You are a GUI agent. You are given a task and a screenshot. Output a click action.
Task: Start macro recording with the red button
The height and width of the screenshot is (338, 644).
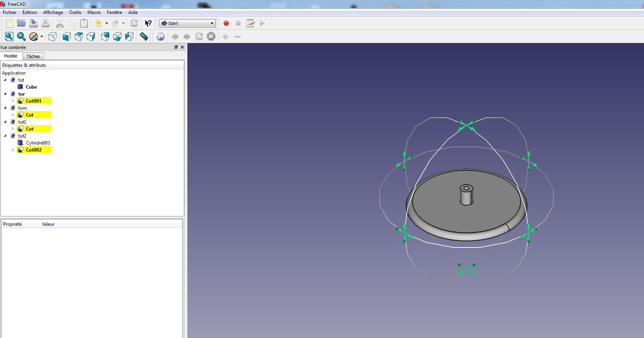[226, 23]
